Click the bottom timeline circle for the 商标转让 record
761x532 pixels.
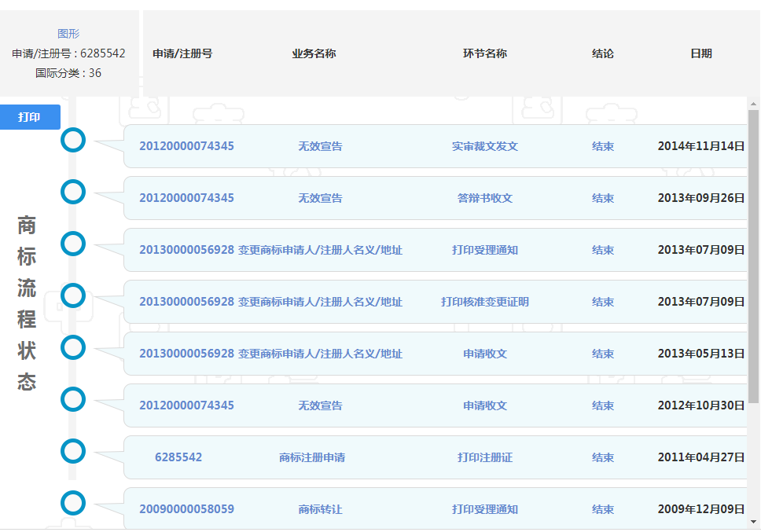[72, 503]
